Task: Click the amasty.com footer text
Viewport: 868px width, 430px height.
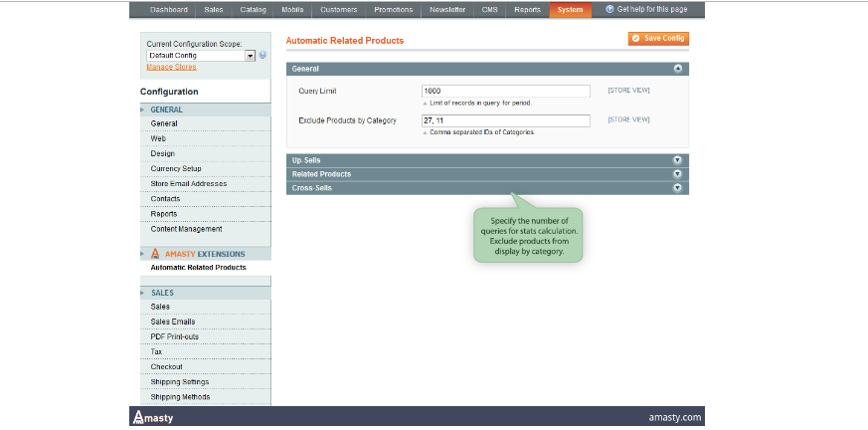Action: (x=675, y=418)
